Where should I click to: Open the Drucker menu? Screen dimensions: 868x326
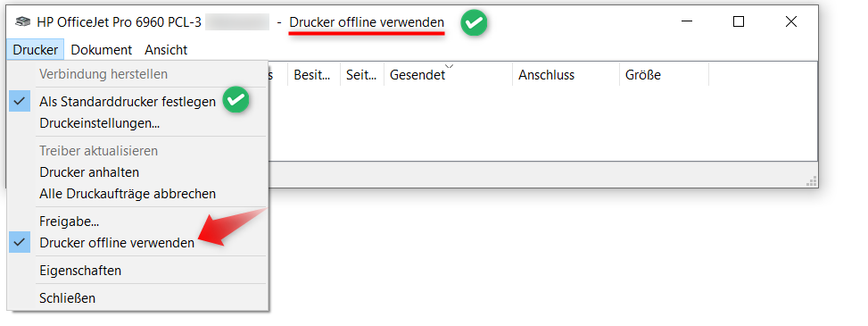pyautogui.click(x=36, y=50)
